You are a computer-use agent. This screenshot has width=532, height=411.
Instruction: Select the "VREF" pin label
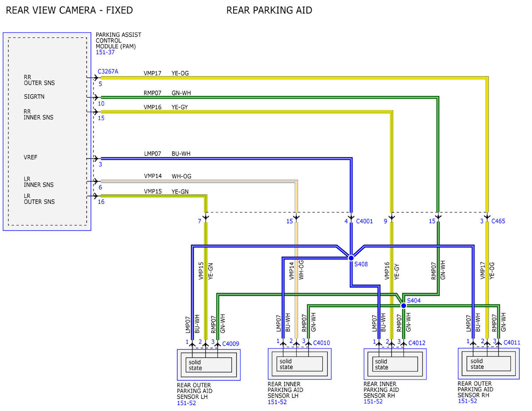click(x=31, y=157)
